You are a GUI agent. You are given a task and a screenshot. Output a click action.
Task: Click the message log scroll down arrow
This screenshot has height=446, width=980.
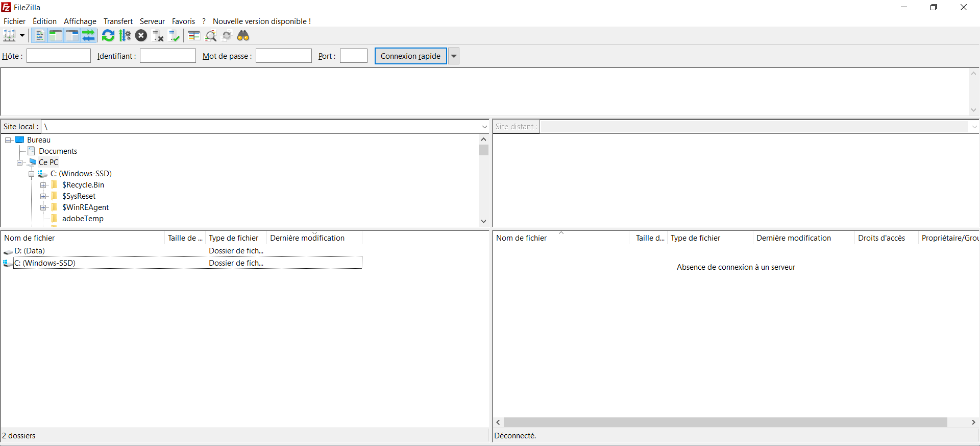(x=973, y=110)
